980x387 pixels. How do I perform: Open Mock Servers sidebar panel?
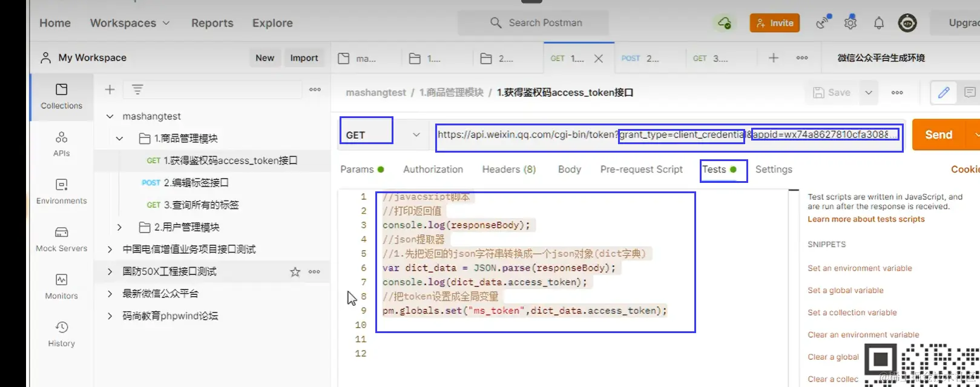tap(61, 239)
